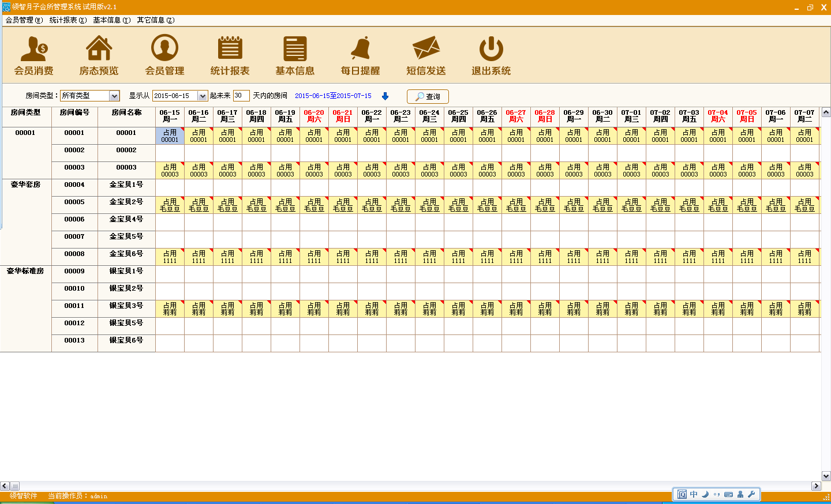Screen dimensions: 831x504
Task: Expand the 房间类型 room type dropdown
Action: click(x=114, y=96)
